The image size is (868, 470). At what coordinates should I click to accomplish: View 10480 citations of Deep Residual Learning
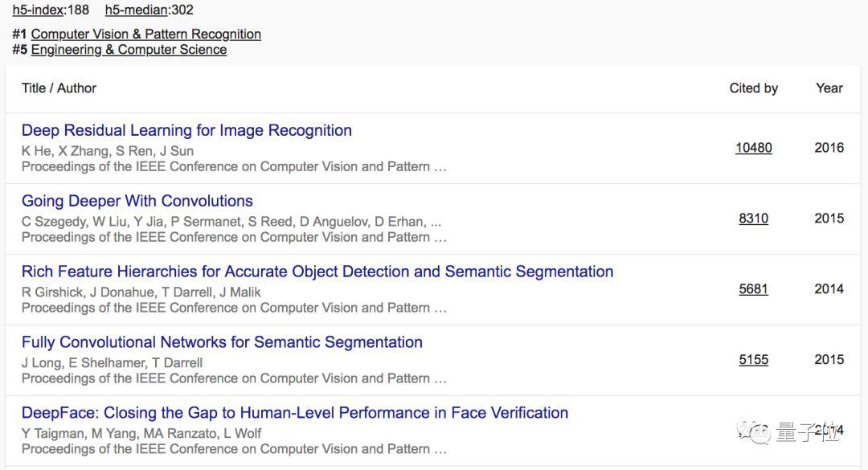753,148
